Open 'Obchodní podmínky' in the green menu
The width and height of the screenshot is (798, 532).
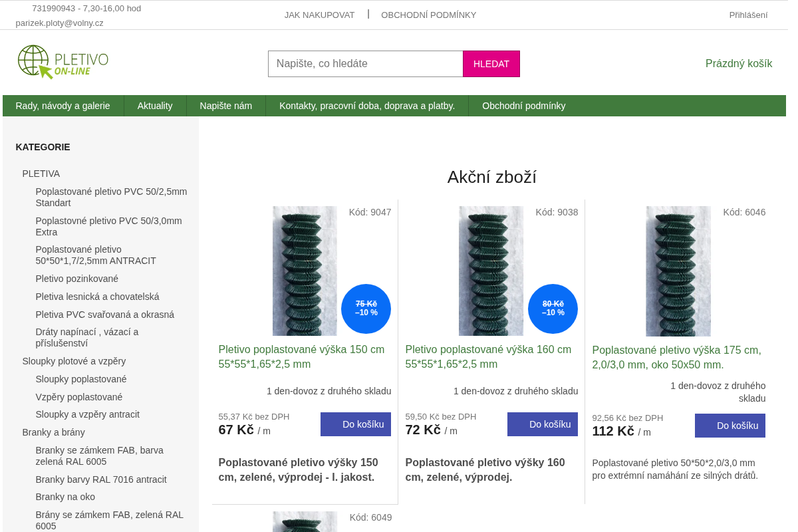click(524, 106)
